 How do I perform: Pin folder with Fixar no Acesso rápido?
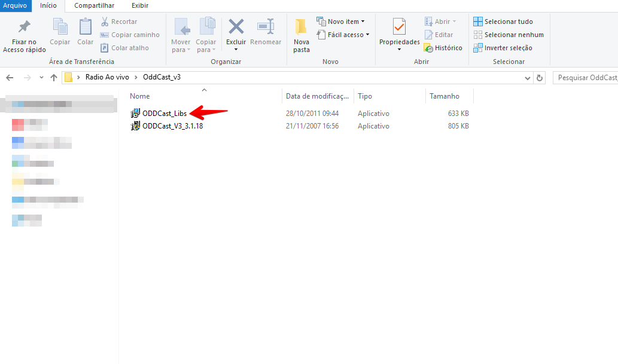(x=24, y=36)
